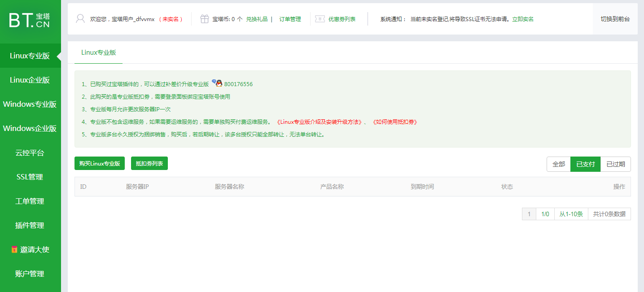The image size is (644, 292).
Task: Click username 宝塔用户_dfvvmx
Action: pyautogui.click(x=133, y=19)
